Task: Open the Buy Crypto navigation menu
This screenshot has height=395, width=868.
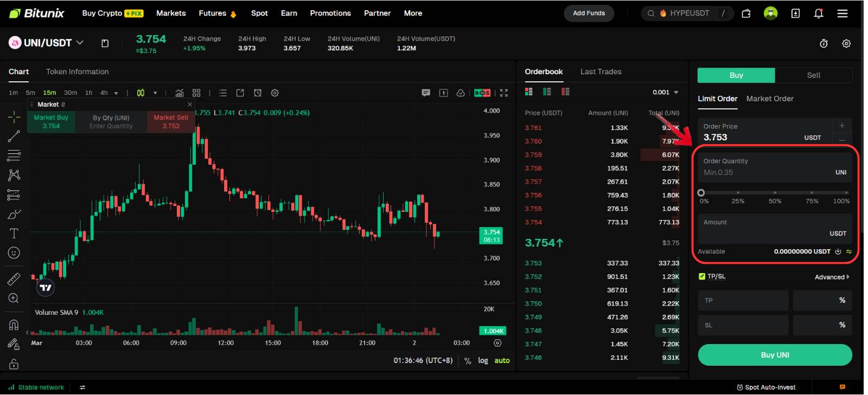Action: coord(112,13)
